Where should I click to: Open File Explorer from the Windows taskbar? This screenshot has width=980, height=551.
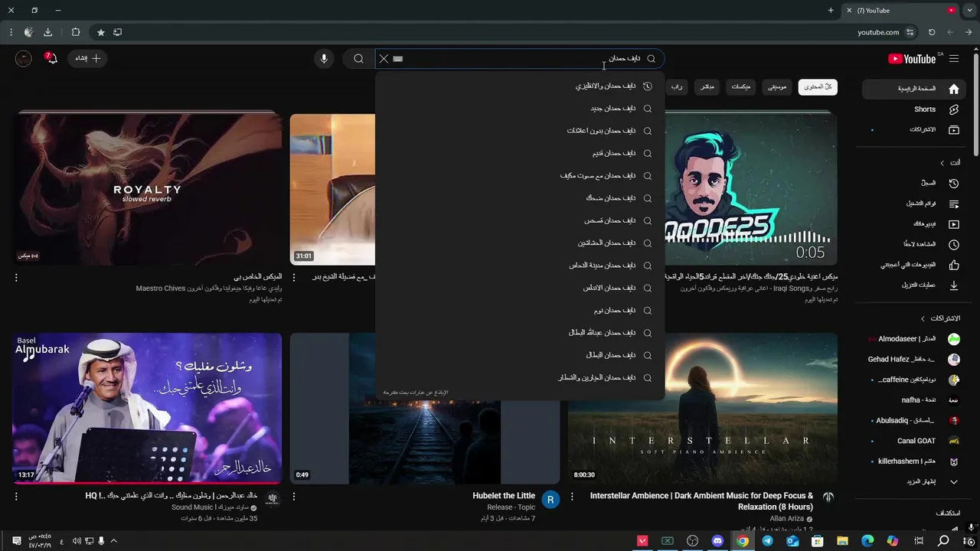[x=842, y=541]
